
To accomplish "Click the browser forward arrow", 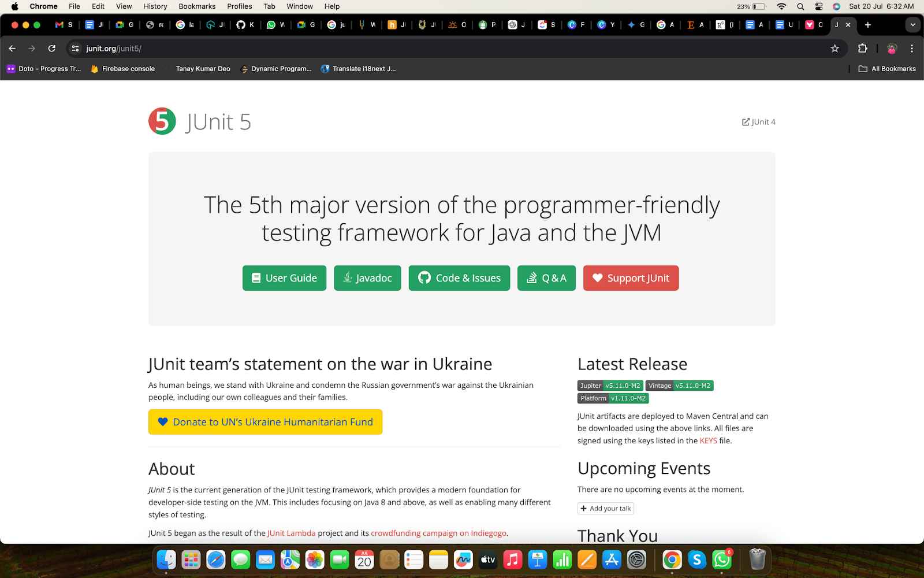I will pos(32,49).
